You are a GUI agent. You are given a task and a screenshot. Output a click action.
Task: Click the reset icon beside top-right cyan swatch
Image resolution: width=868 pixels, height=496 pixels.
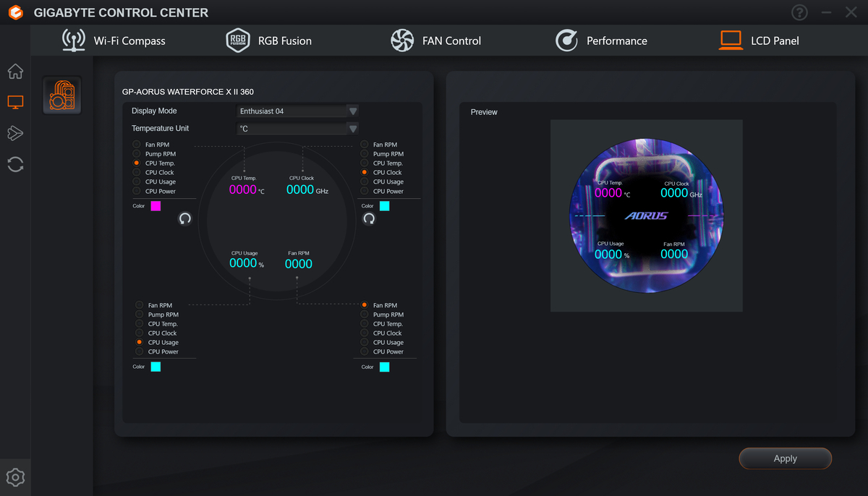[369, 218]
